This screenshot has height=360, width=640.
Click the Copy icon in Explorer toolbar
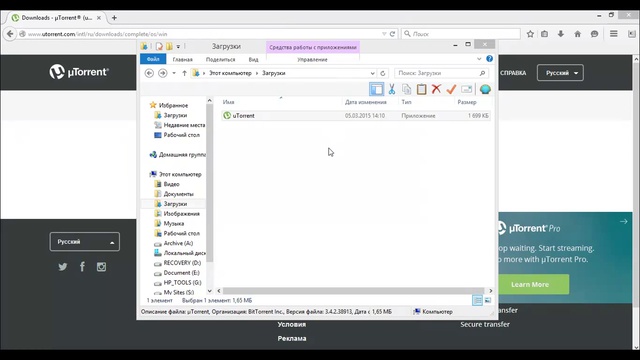coord(407,89)
